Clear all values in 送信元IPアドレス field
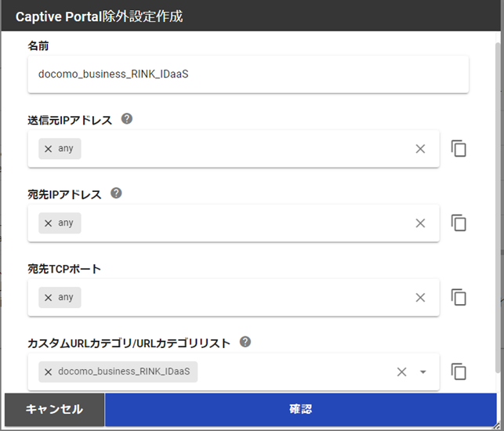 click(420, 149)
